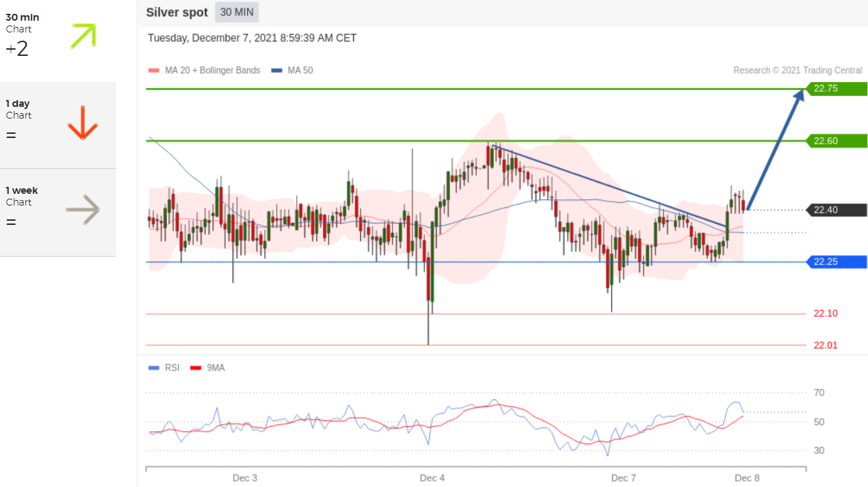Select the 1 day chart tab
The image size is (868, 487).
pos(58,126)
